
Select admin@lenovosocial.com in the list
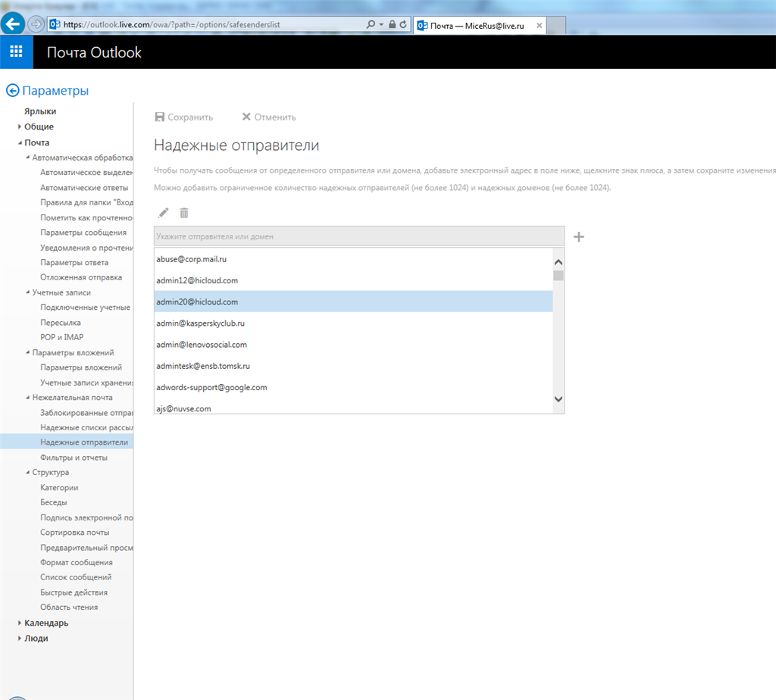tap(353, 344)
